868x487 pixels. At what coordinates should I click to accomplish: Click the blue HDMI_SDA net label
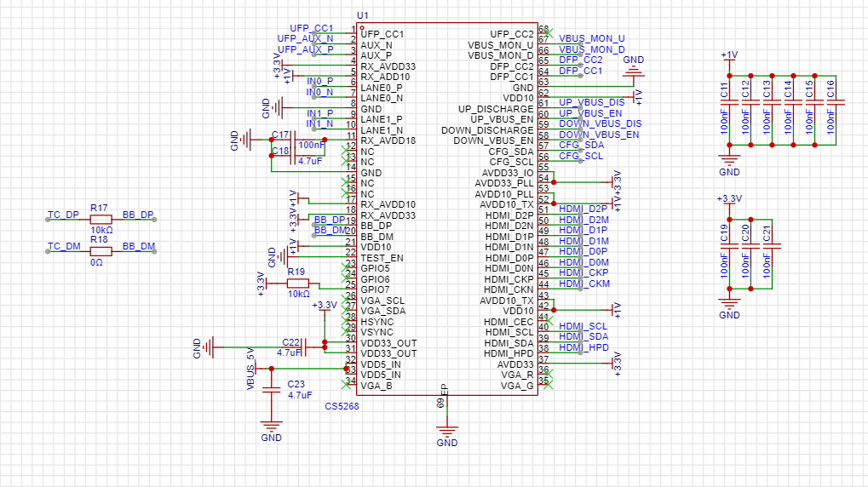click(583, 336)
